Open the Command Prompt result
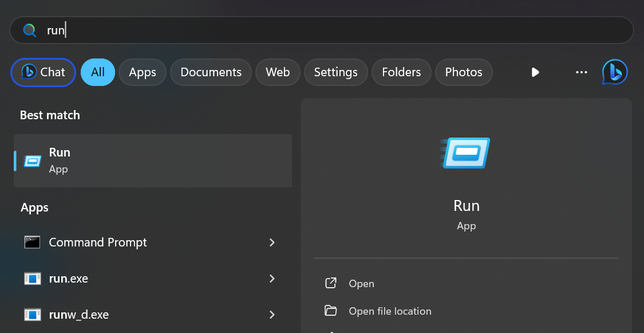Image resolution: width=644 pixels, height=333 pixels. pyautogui.click(x=153, y=242)
